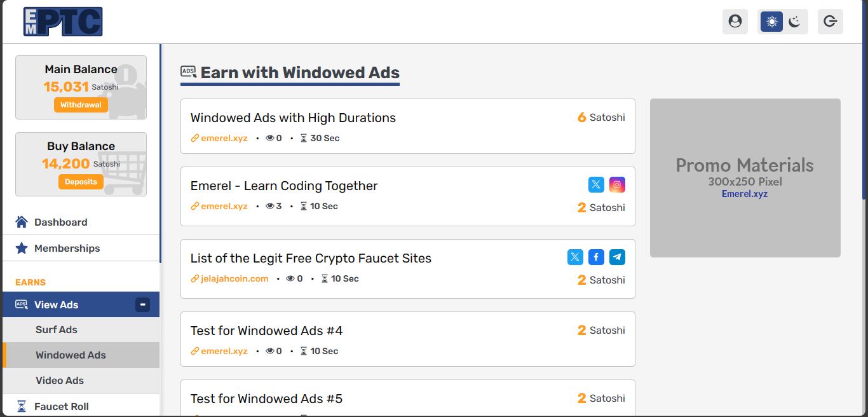The image size is (868, 417).
Task: Switch to light mode sun toggle
Action: click(x=772, y=22)
